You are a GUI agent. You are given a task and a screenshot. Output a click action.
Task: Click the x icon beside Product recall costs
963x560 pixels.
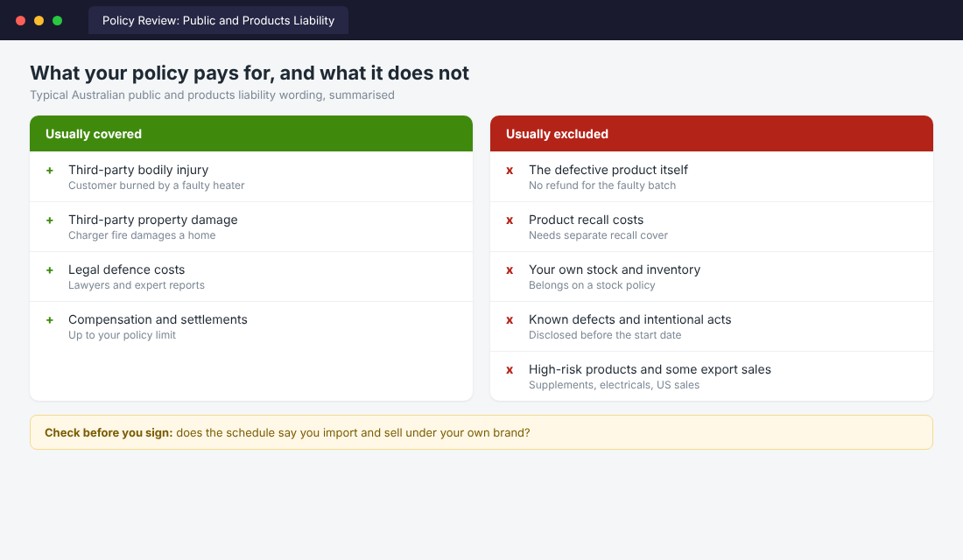coord(510,220)
